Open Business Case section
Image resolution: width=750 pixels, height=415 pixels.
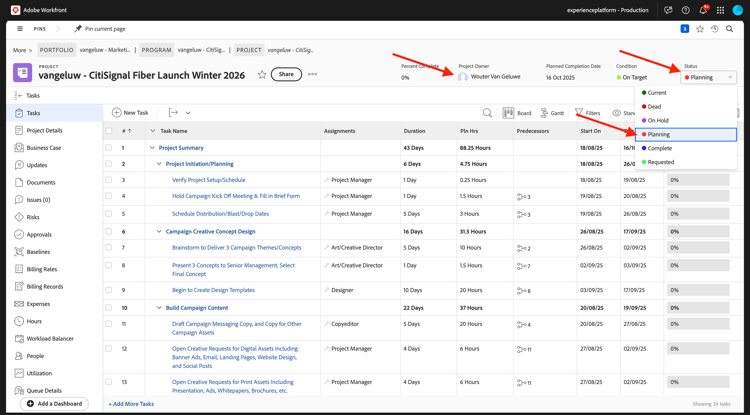coord(44,148)
